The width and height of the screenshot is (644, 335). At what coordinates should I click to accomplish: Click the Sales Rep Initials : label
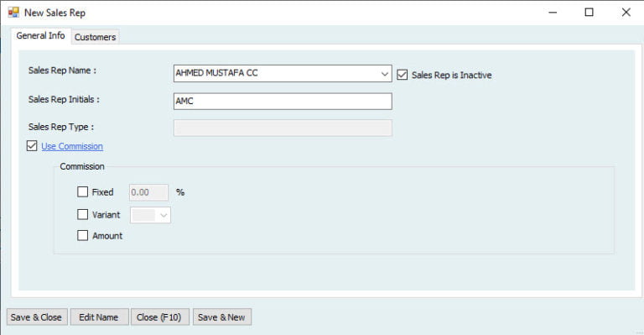click(64, 99)
